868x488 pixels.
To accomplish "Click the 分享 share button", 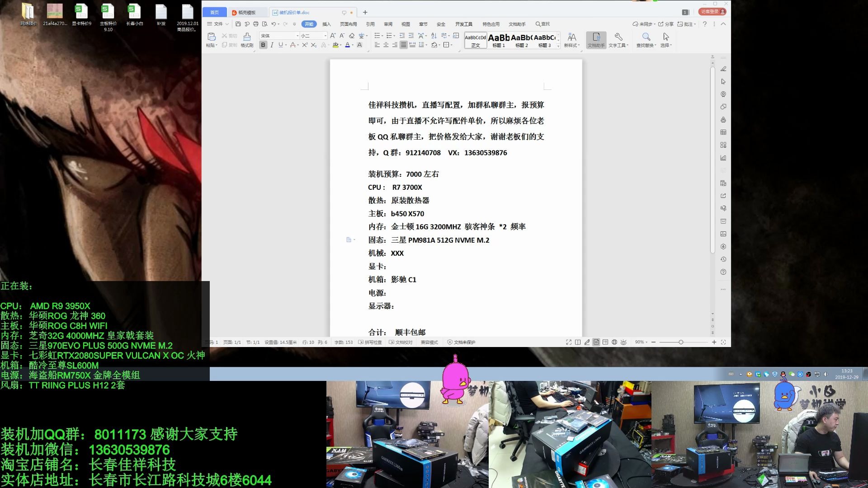I will [666, 24].
